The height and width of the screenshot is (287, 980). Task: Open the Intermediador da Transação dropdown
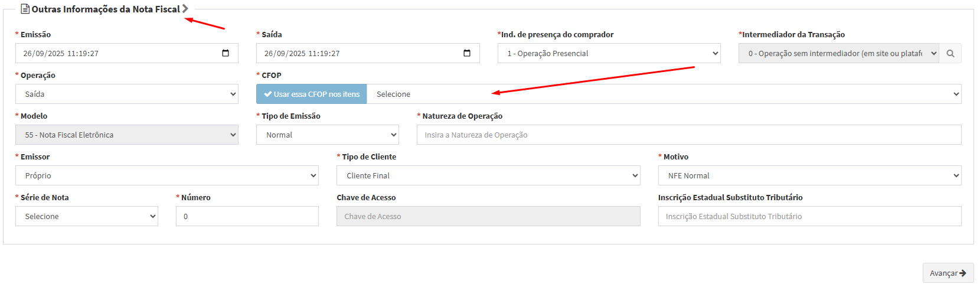pyautogui.click(x=838, y=53)
